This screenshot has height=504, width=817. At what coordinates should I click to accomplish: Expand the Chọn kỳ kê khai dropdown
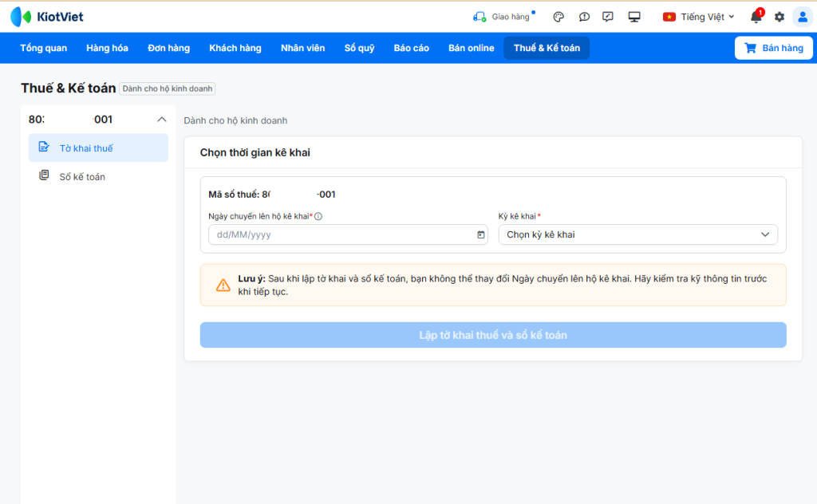(637, 234)
